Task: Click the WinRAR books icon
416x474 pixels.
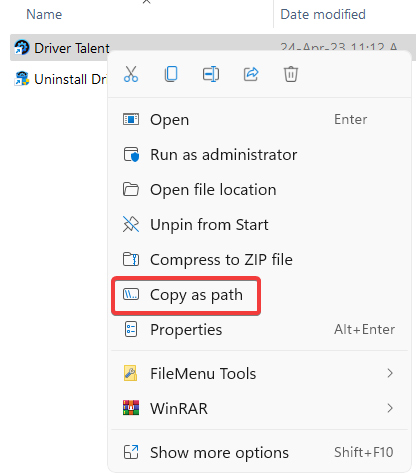Action: tap(131, 408)
